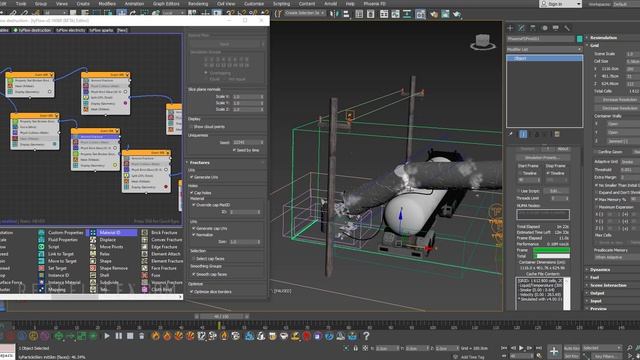The width and height of the screenshot is (640, 360).
Task: Open the Phoenix FD menu
Action: [374, 4]
